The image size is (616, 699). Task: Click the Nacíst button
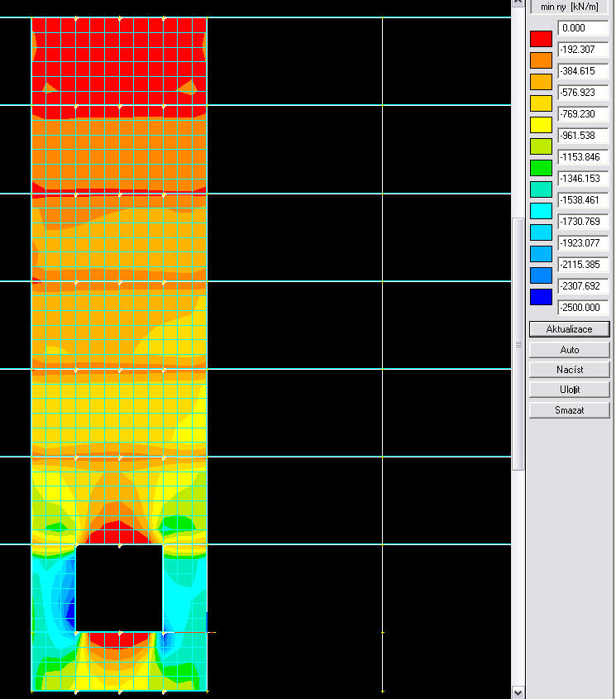(570, 370)
